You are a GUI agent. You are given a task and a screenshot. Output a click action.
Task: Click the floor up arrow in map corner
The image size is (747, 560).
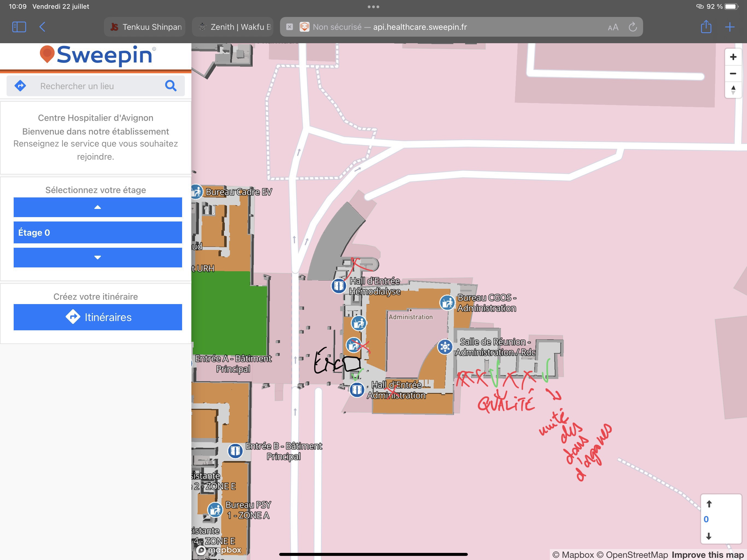tap(709, 504)
